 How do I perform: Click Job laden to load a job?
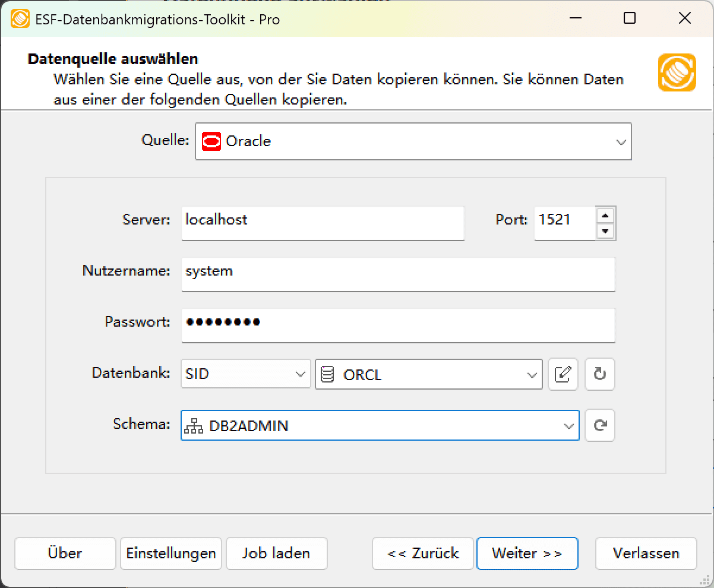point(276,553)
